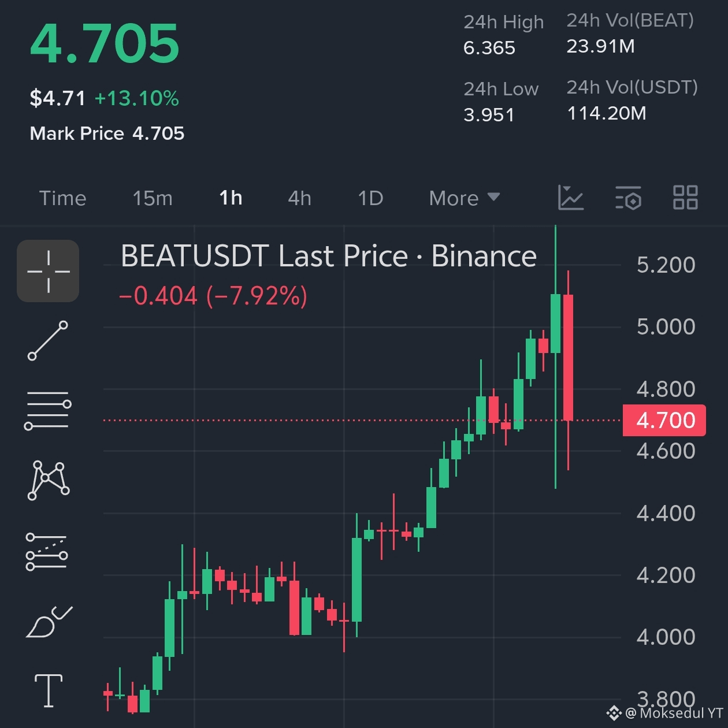Open the chart settings list icon
Viewport: 728px width, 728px height.
coord(628,198)
